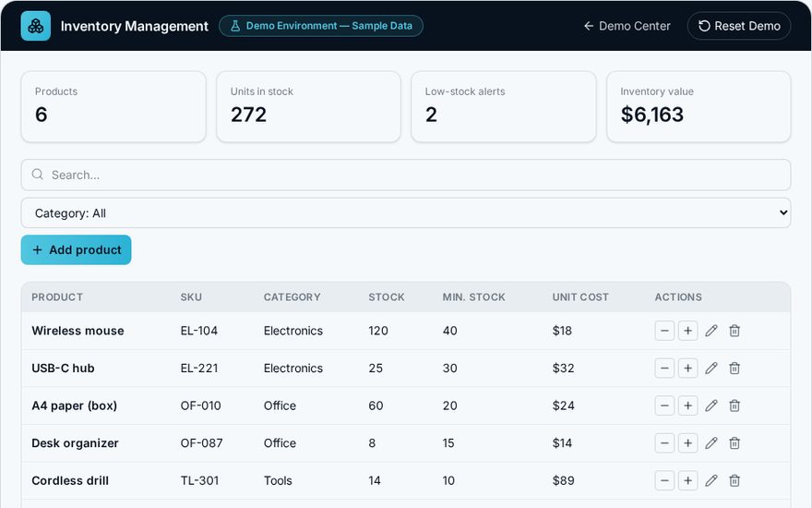
Task: Go back to Demo Center
Action: pyautogui.click(x=627, y=26)
